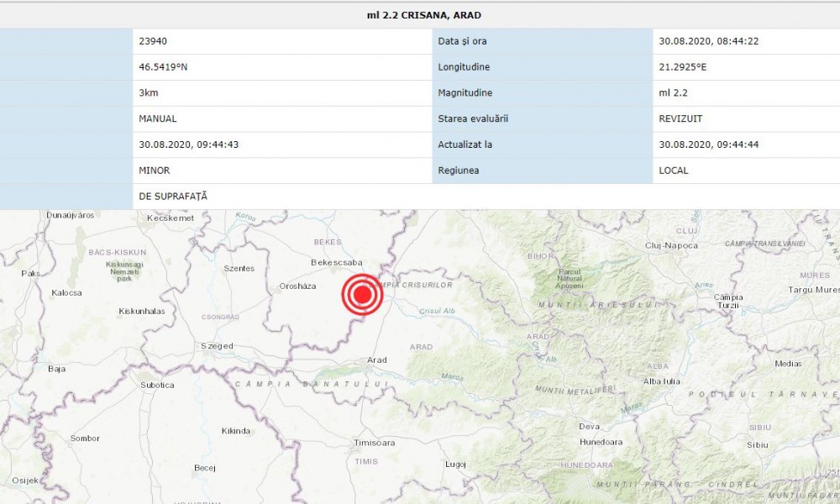
Task: Click Subotica label on the map
Action: [157, 385]
